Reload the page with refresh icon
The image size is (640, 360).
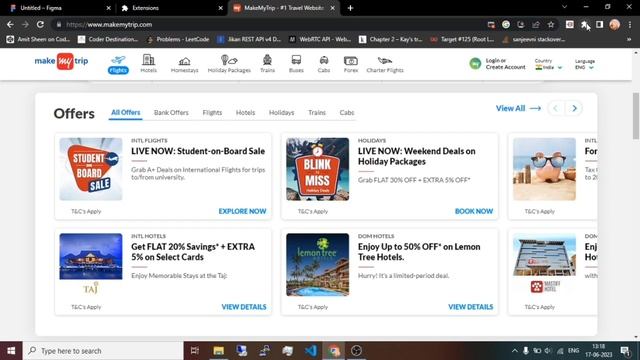tap(40, 24)
